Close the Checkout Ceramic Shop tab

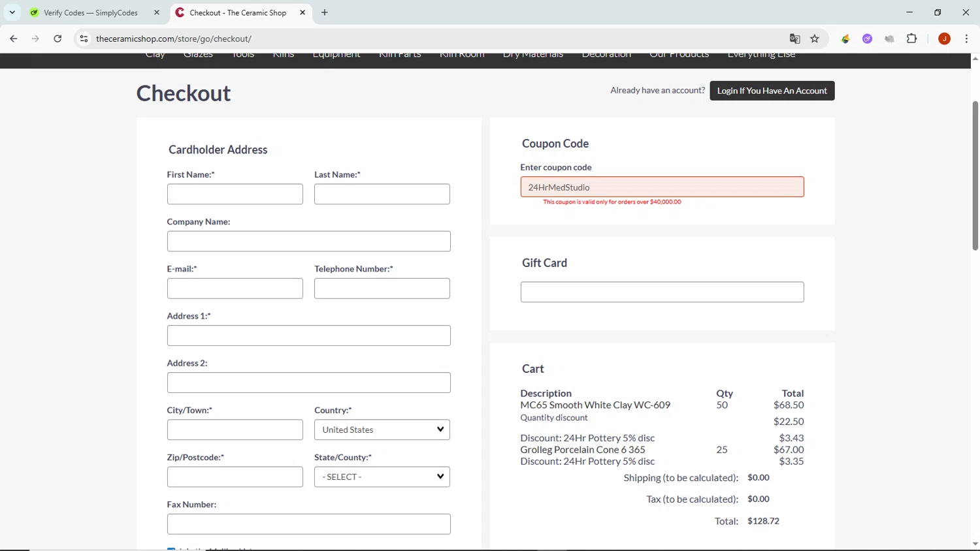pos(302,12)
